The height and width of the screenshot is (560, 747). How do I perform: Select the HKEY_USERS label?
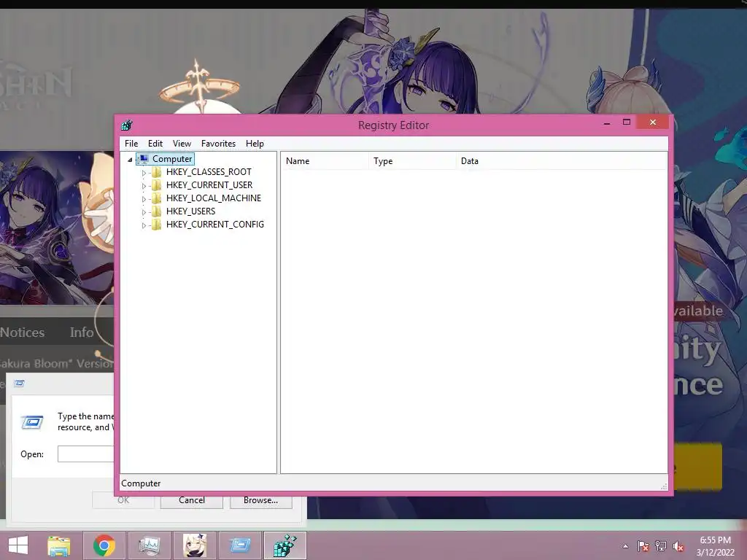click(190, 211)
